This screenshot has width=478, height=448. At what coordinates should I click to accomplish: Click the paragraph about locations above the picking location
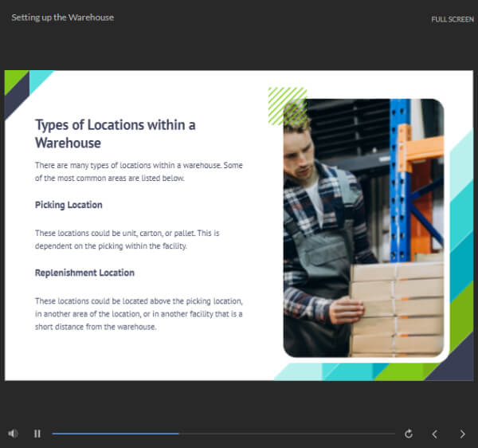click(139, 313)
